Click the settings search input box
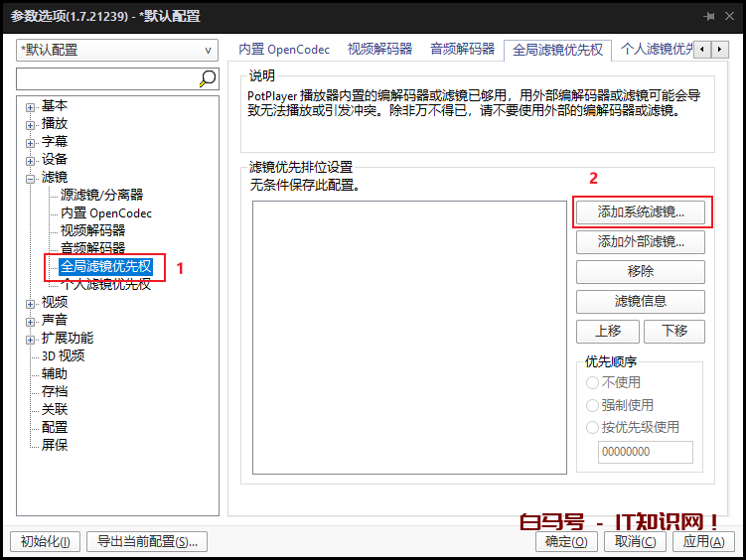Image resolution: width=746 pixels, height=560 pixels. point(107,78)
